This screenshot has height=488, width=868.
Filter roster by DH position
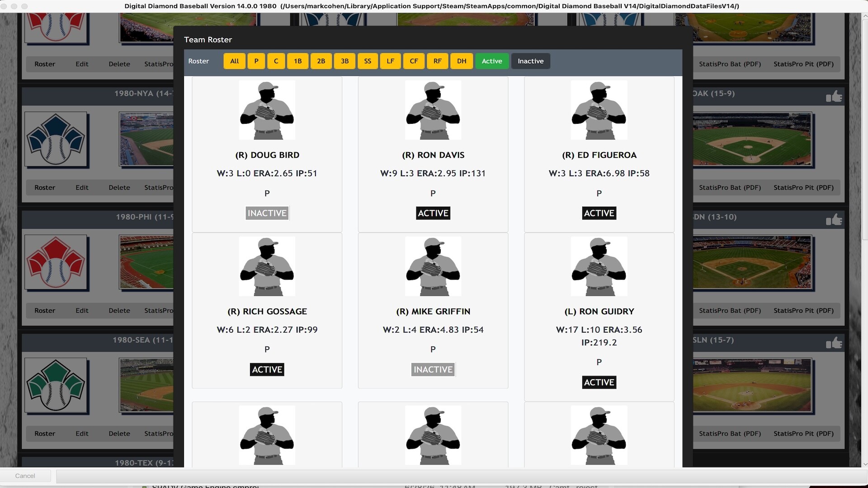pos(461,61)
